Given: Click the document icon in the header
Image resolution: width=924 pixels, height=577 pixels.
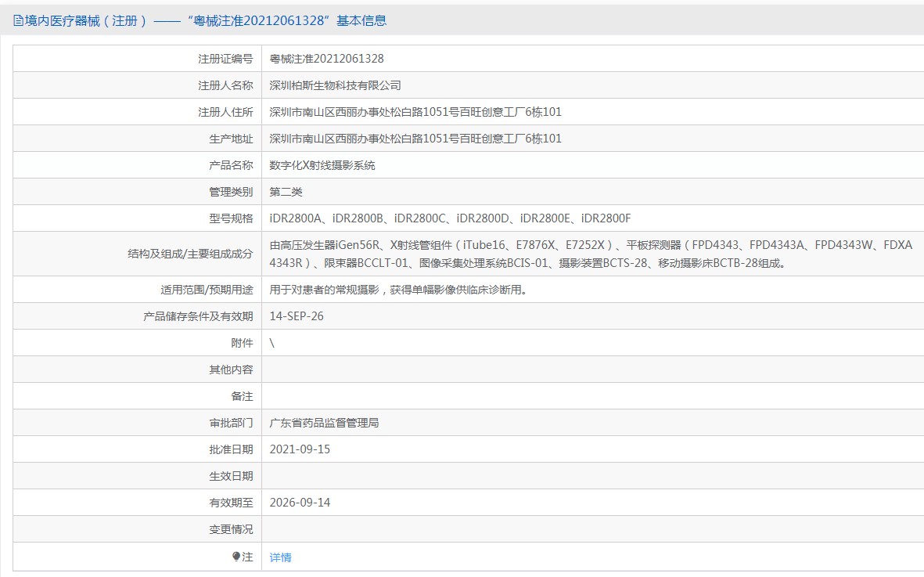Looking at the screenshot, I should point(18,20).
